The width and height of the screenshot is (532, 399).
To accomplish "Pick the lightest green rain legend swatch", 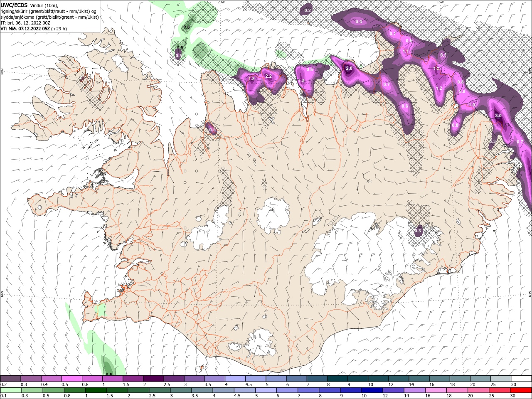I will point(11,390).
